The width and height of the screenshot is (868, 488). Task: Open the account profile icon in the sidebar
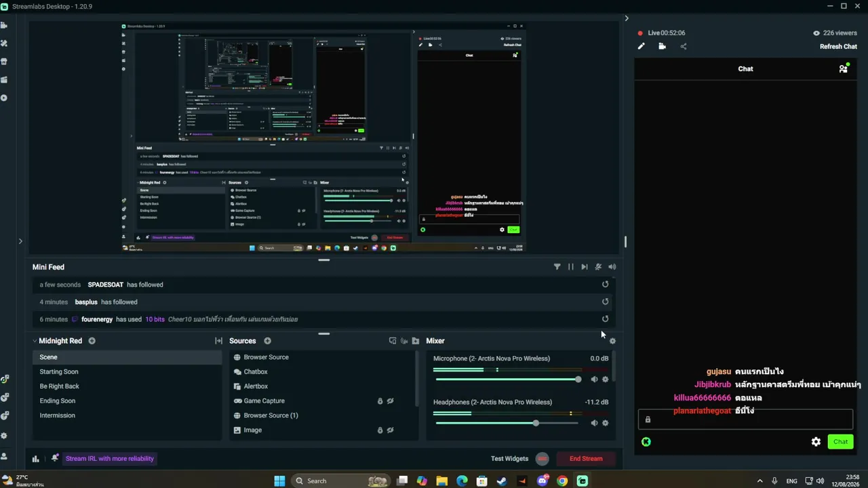click(x=4, y=456)
